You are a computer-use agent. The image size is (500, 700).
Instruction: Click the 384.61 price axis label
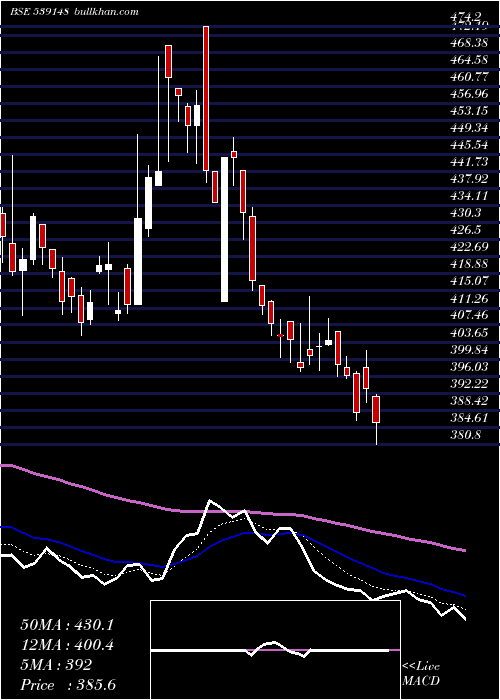pyautogui.click(x=469, y=418)
